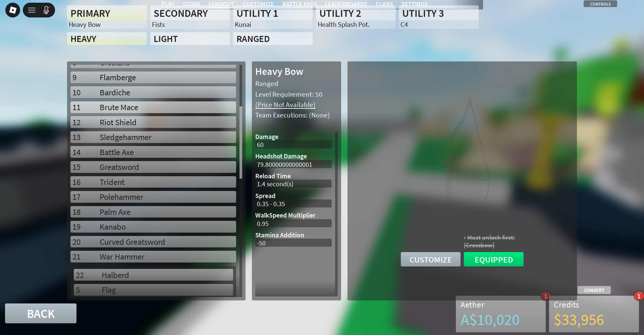Select Curved Greatsword in the weapon list

point(153,242)
